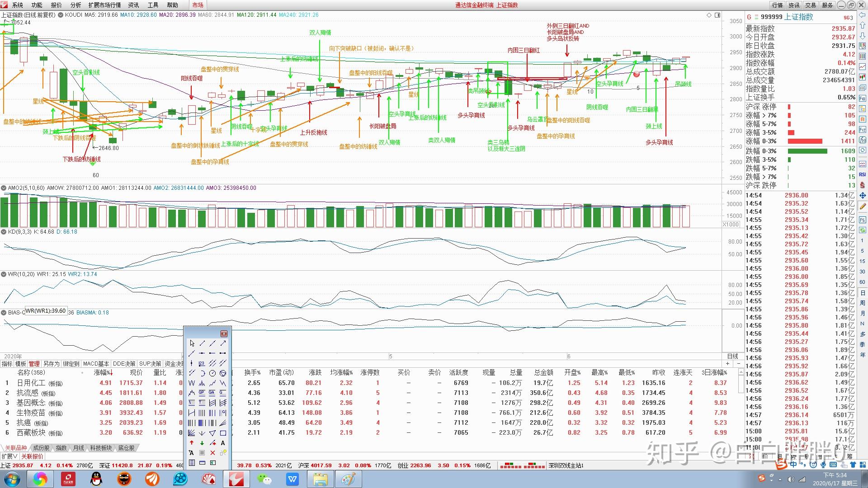Click the 交易 button at top right
868x488 pixels.
tap(811, 5)
